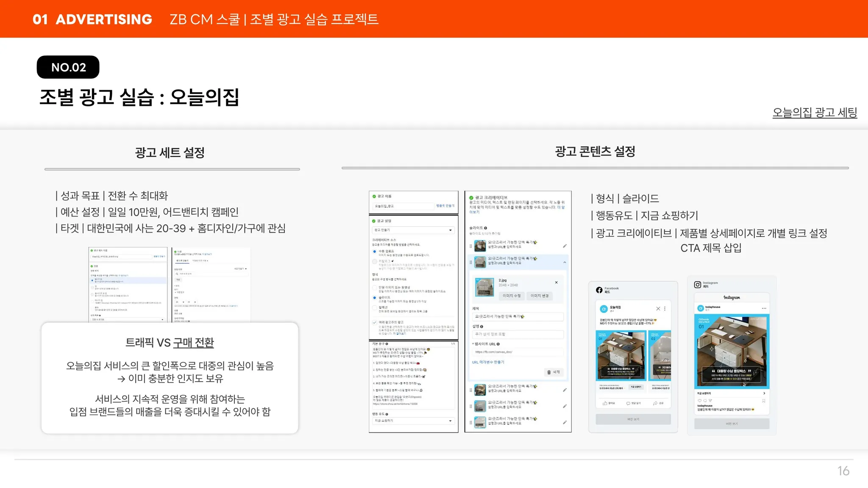Collapse the expanded second slide card chevron
This screenshot has height=488, width=868.
565,263
